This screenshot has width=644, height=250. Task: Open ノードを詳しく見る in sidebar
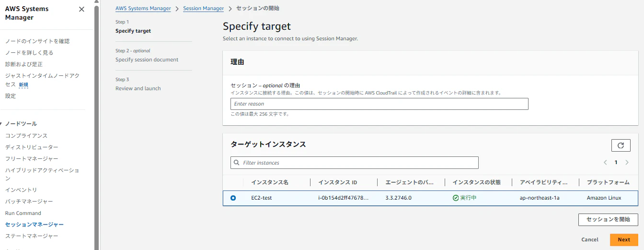click(29, 53)
